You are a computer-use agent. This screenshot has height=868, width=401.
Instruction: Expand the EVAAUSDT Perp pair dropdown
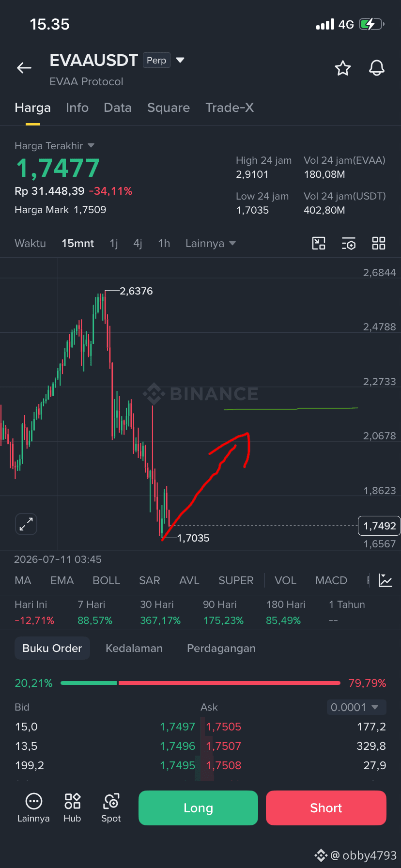180,60
